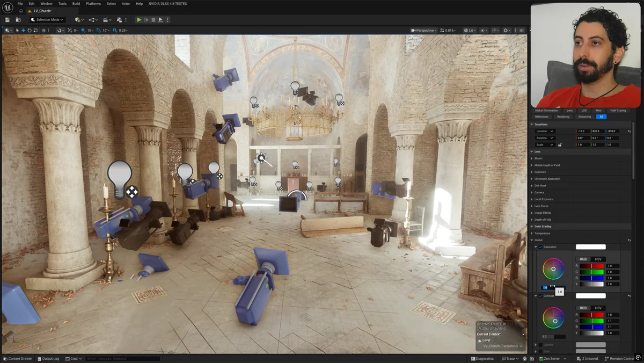Filter details by Rendering

[563, 117]
